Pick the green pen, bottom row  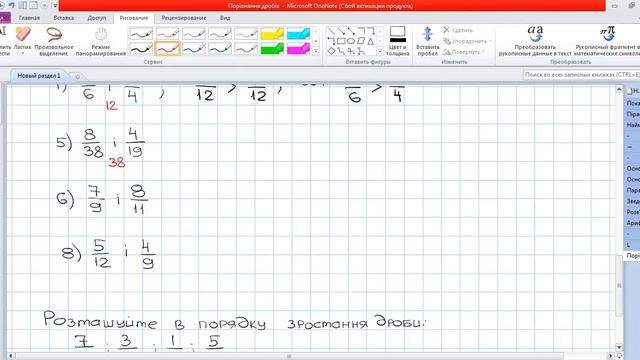click(220, 49)
